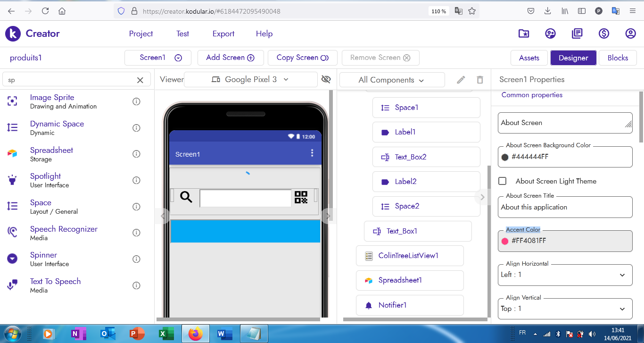Switch to the Blocks view
644x343 pixels.
(618, 58)
